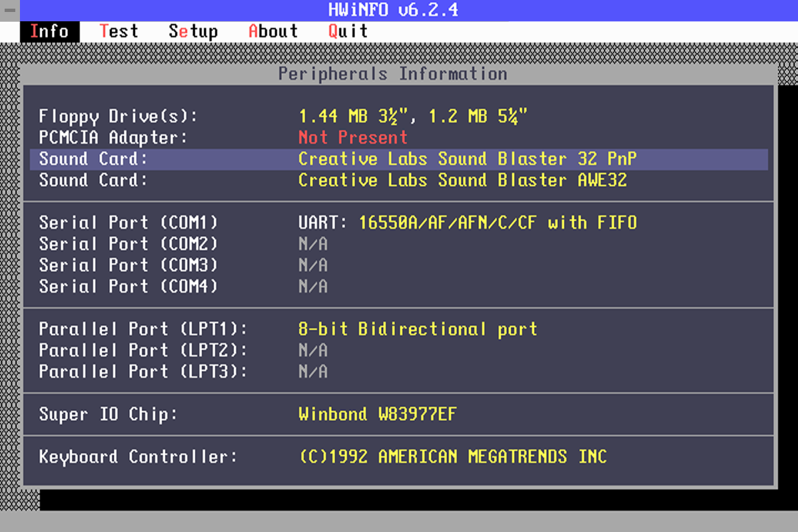
Task: Select the Serial Port (COM4) row
Action: (x=399, y=287)
